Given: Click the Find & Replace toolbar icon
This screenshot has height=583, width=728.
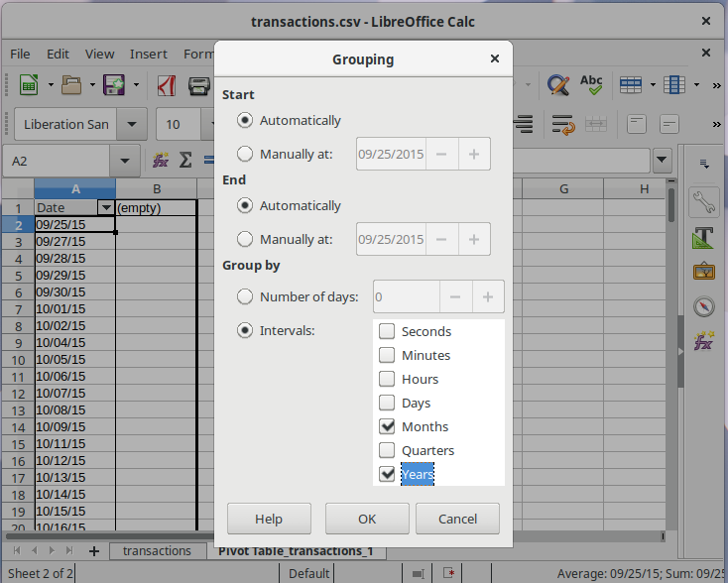Looking at the screenshot, I should click(x=557, y=85).
